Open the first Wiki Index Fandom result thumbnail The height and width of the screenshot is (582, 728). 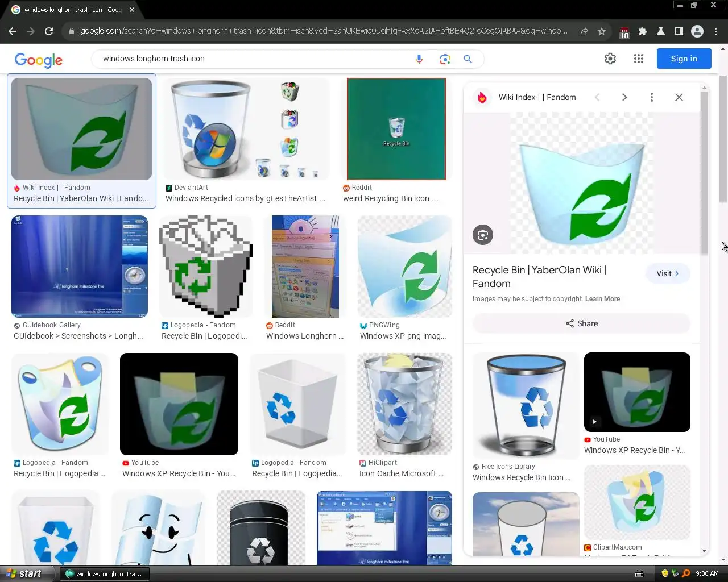click(81, 129)
